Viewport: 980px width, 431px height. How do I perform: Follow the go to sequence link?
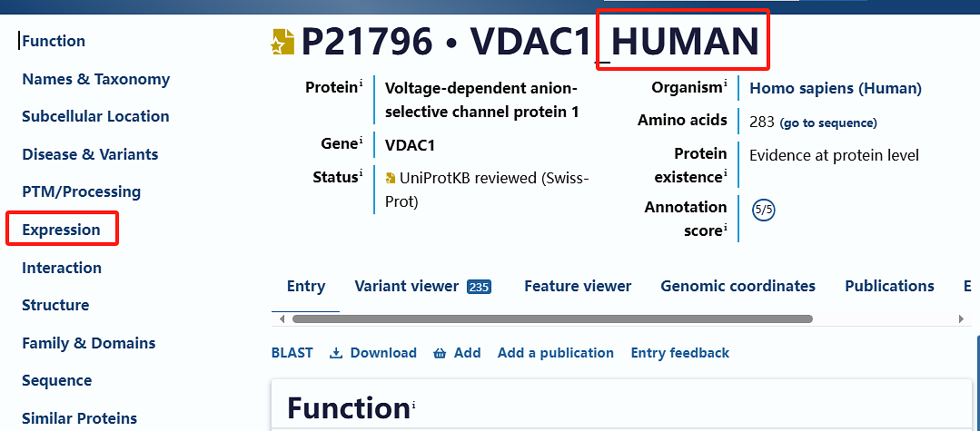coord(828,123)
